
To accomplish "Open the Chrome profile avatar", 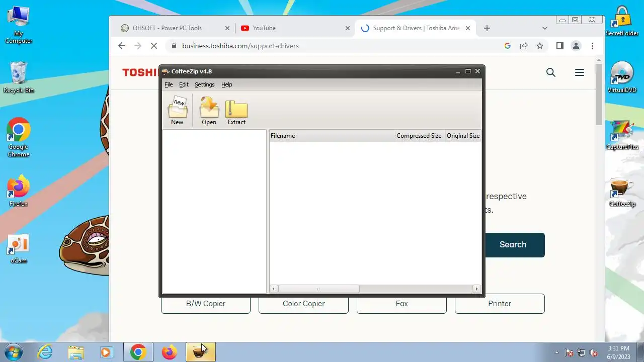I will [x=576, y=46].
